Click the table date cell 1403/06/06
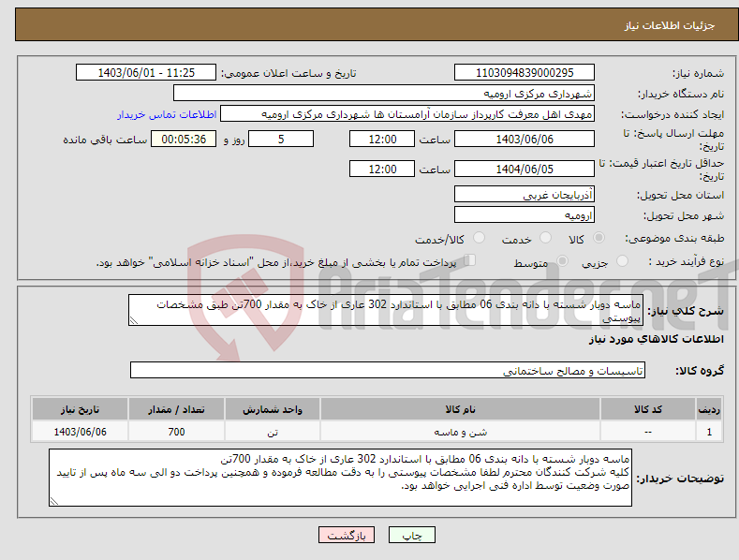 81,432
